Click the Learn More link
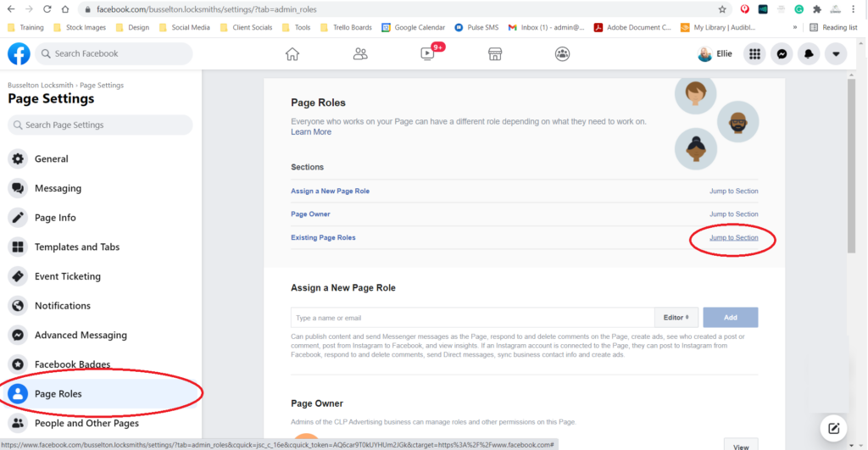The image size is (868, 450). pyautogui.click(x=311, y=131)
